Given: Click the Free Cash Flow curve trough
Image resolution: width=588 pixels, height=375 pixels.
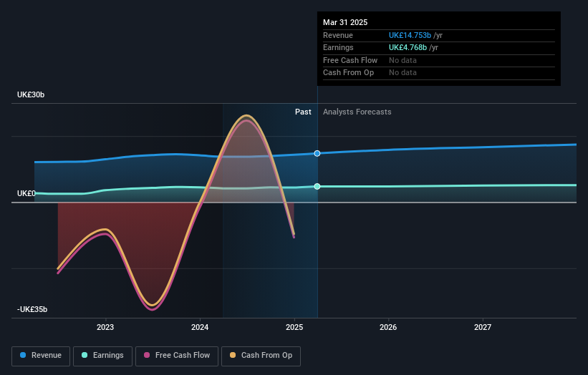Looking at the screenshot, I should click(x=153, y=309).
